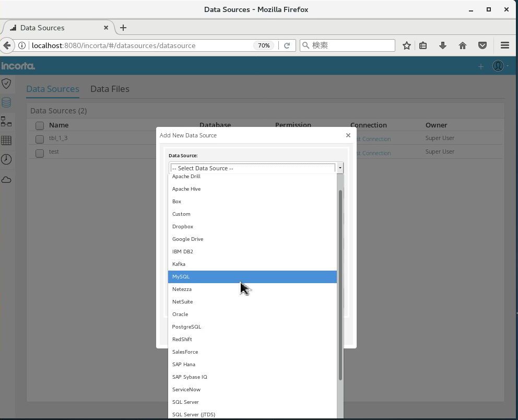
Task: Click the Name column header
Action: (59, 125)
